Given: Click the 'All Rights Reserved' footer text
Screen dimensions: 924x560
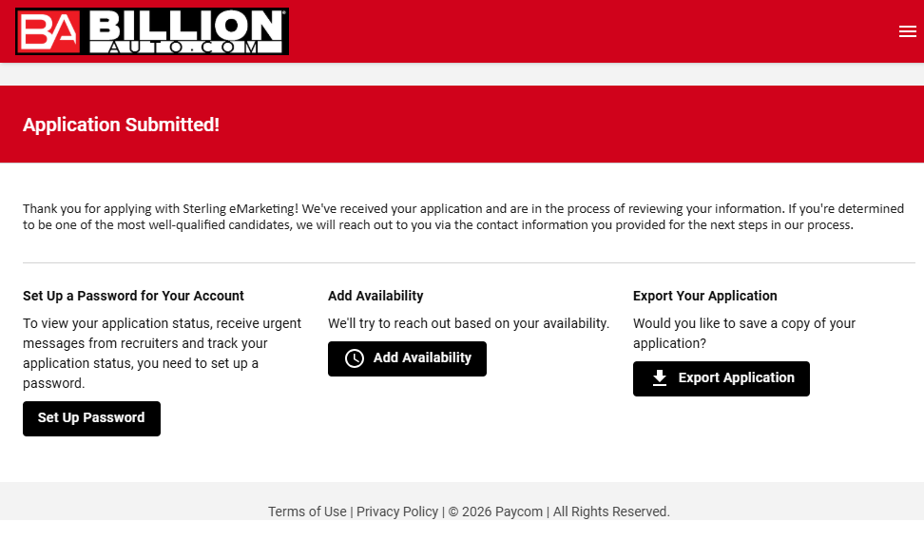Looking at the screenshot, I should click(611, 512).
